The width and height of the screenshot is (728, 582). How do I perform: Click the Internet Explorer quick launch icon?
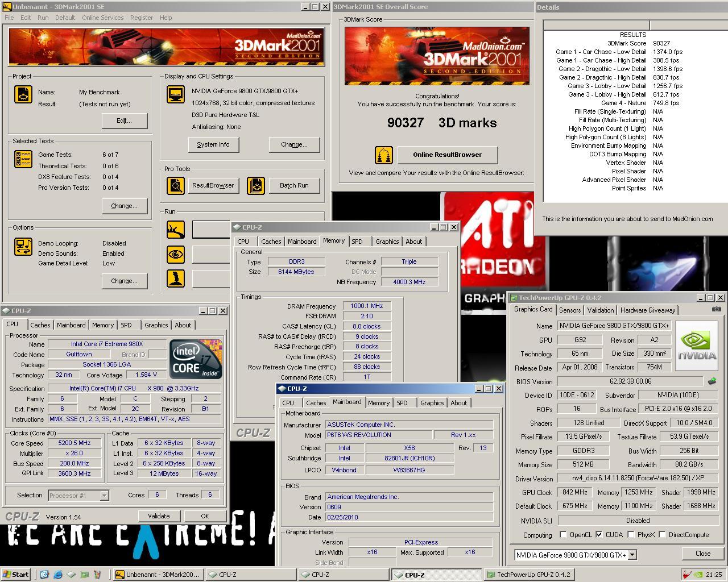57,575
